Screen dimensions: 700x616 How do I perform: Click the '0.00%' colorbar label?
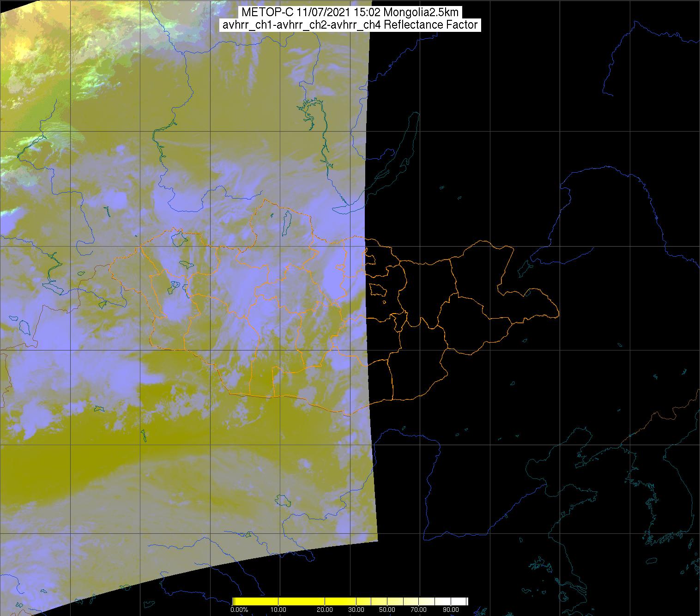click(239, 610)
